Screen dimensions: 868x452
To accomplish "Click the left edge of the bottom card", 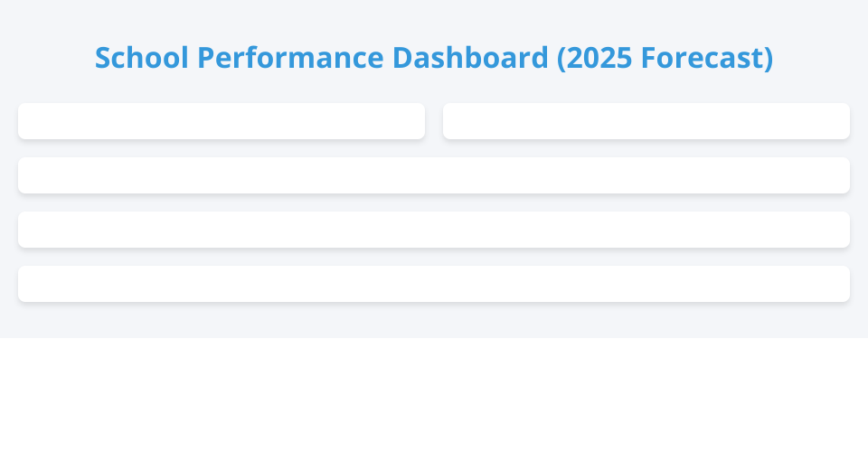I will tap(27, 284).
